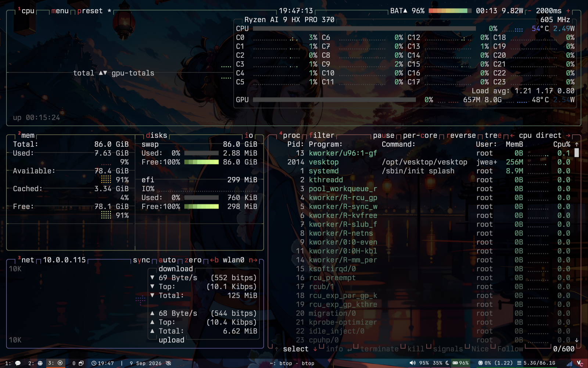
Task: Switch to workspace 2 globe icon
Action: [x=40, y=363]
